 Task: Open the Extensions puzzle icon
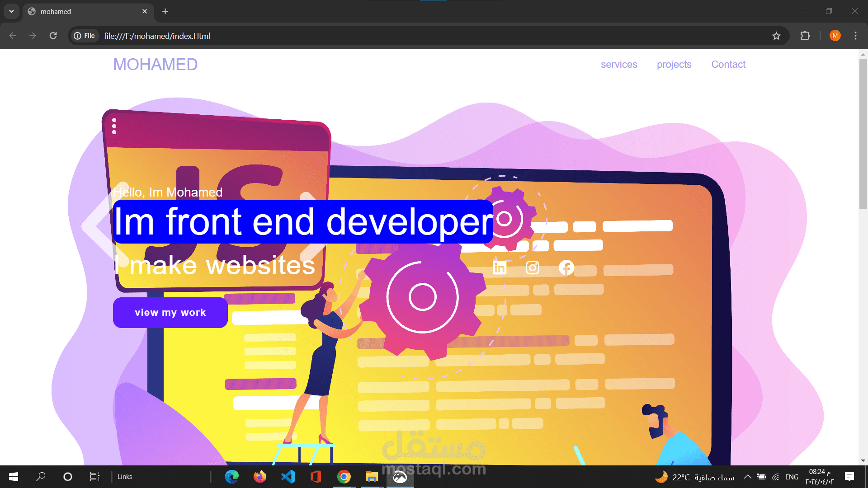tap(805, 36)
